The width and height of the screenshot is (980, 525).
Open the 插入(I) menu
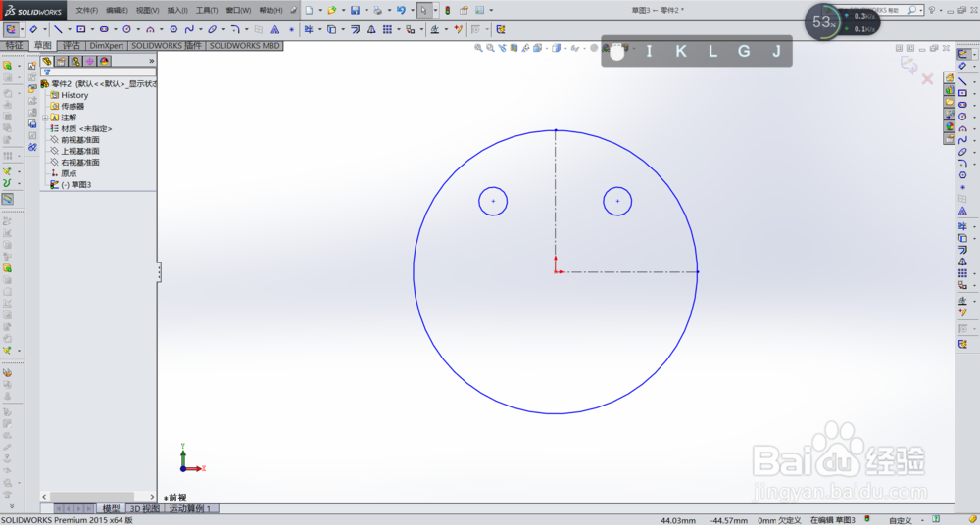click(x=177, y=10)
